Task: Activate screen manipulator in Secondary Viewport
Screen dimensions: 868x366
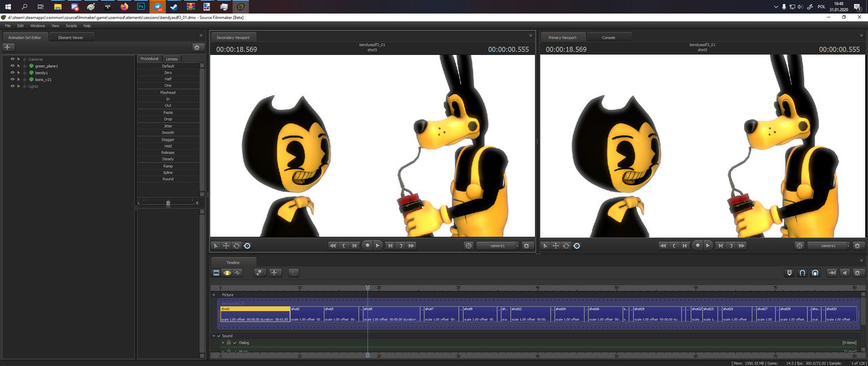Action: [247, 245]
